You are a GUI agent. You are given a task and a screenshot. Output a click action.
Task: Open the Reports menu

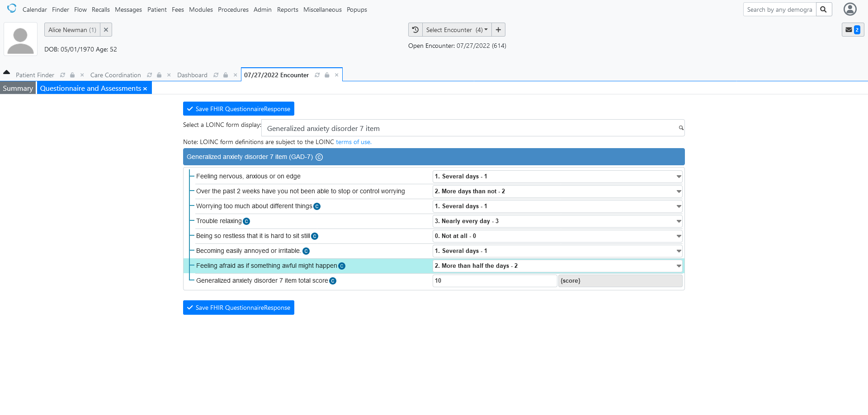point(288,9)
